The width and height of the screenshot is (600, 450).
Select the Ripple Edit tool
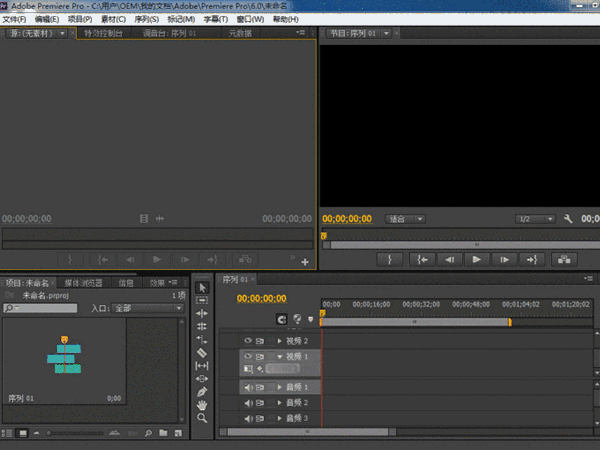pos(202,313)
